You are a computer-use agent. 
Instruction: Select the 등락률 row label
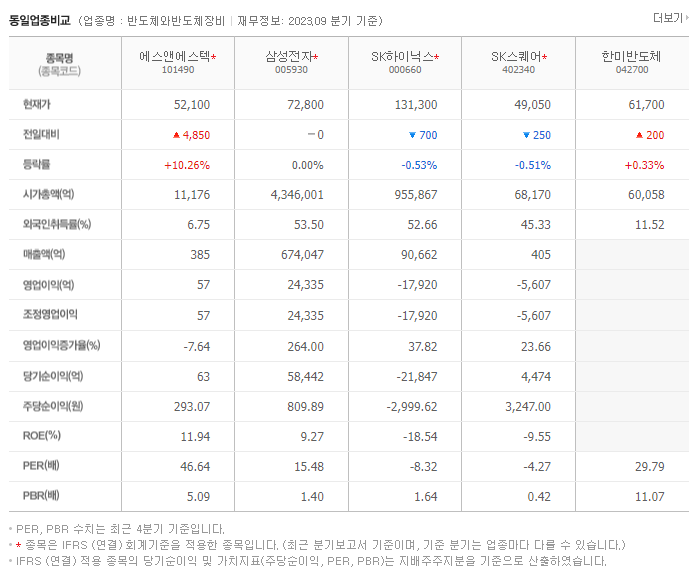point(37,165)
